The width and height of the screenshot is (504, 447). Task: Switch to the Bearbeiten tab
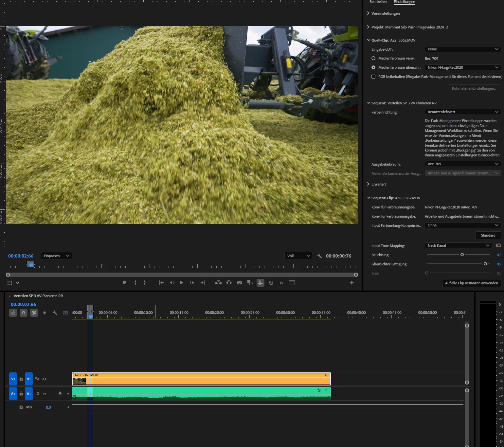pyautogui.click(x=378, y=2)
